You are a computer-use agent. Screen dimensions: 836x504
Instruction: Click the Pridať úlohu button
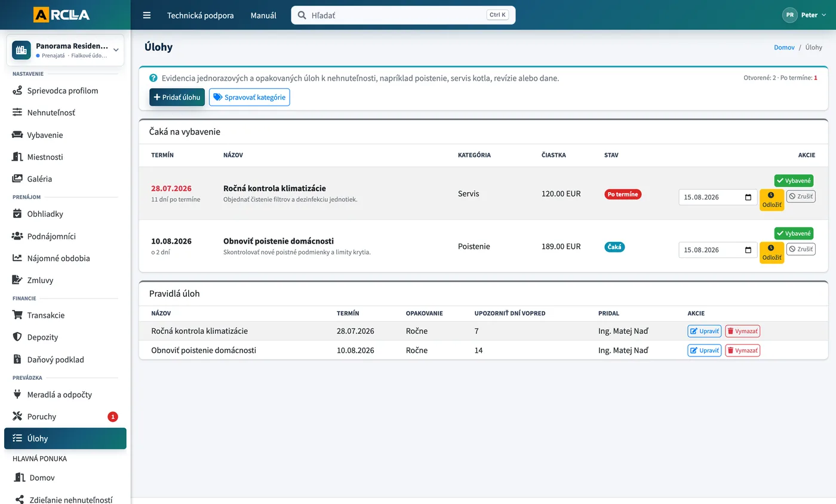point(177,97)
